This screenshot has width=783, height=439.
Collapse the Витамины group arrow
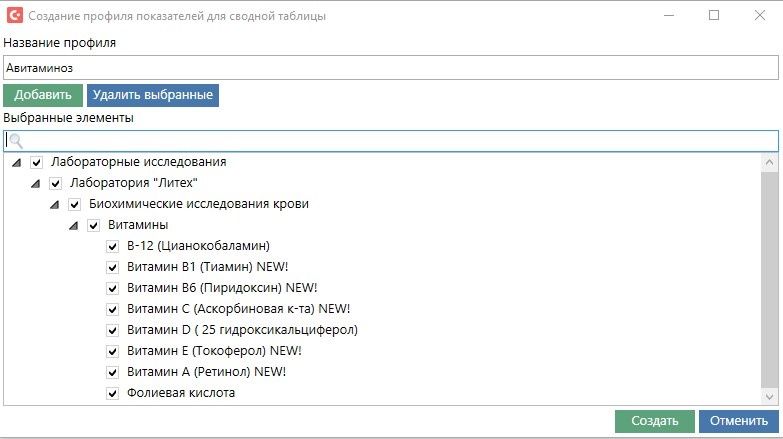coord(74,226)
